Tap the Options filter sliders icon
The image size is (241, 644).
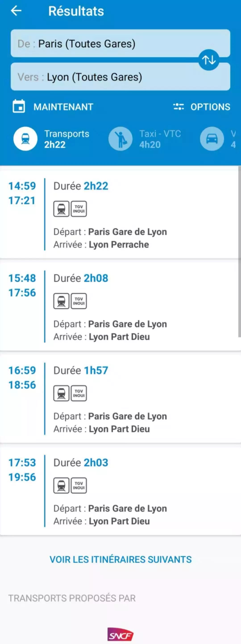(x=179, y=107)
